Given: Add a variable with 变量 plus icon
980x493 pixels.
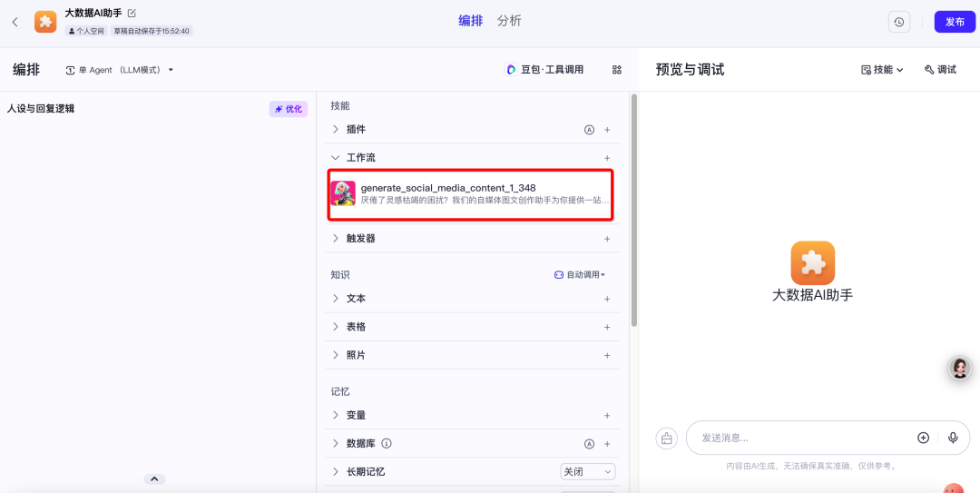Looking at the screenshot, I should [x=607, y=416].
